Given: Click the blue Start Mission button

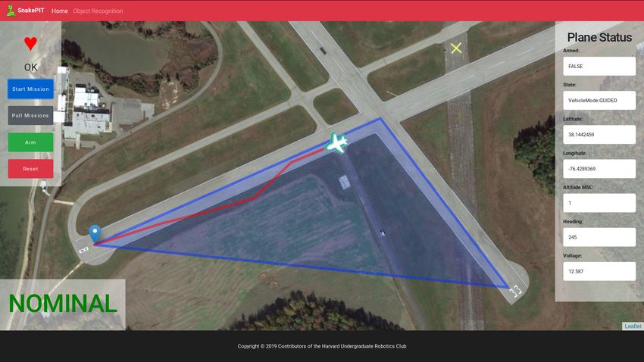Looking at the screenshot, I should click(x=31, y=89).
